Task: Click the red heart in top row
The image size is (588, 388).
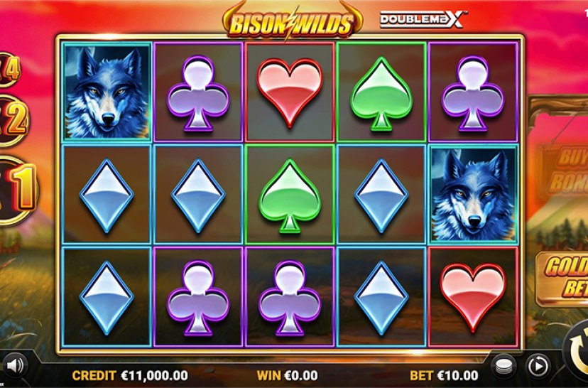Action: 290,92
